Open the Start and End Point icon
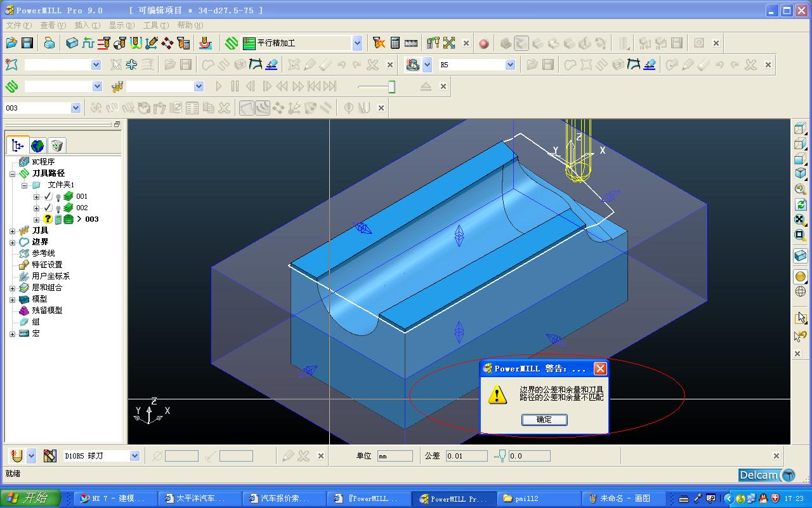812x508 pixels. pyautogui.click(x=120, y=43)
